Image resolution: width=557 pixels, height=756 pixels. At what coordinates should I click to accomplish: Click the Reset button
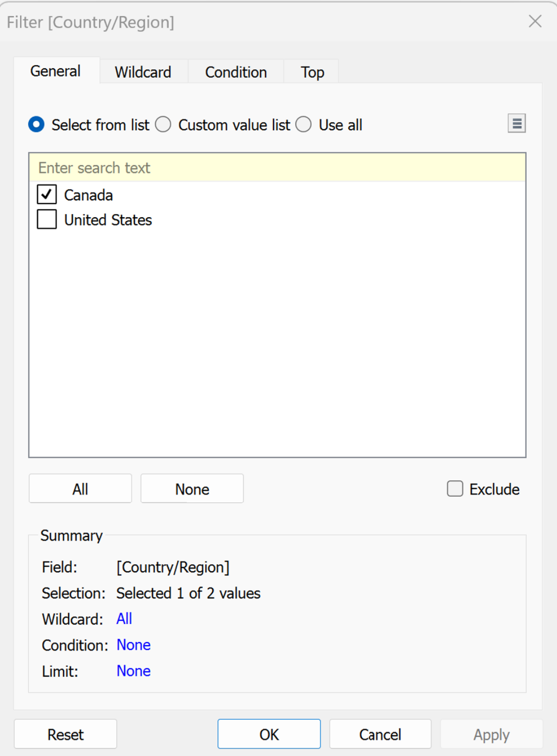coord(66,734)
